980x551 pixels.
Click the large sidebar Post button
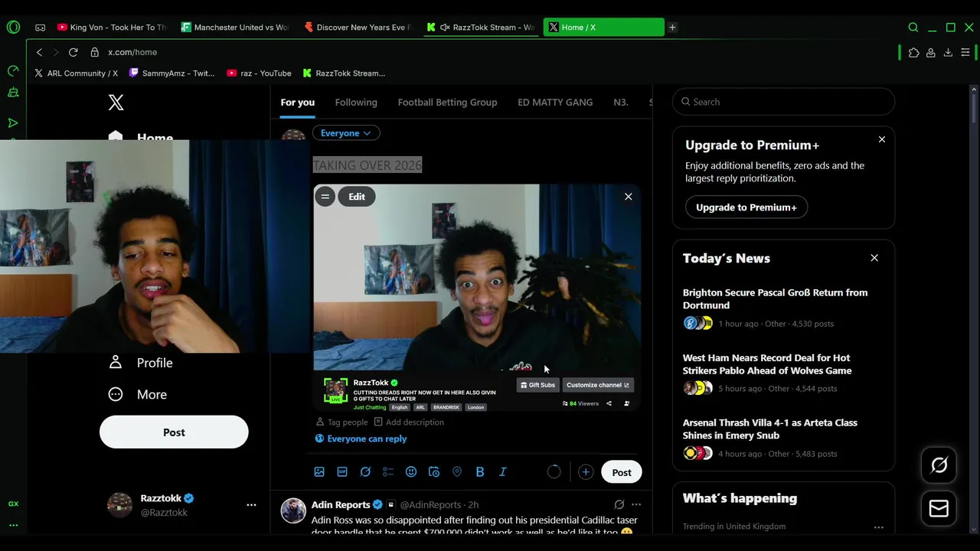click(x=174, y=432)
